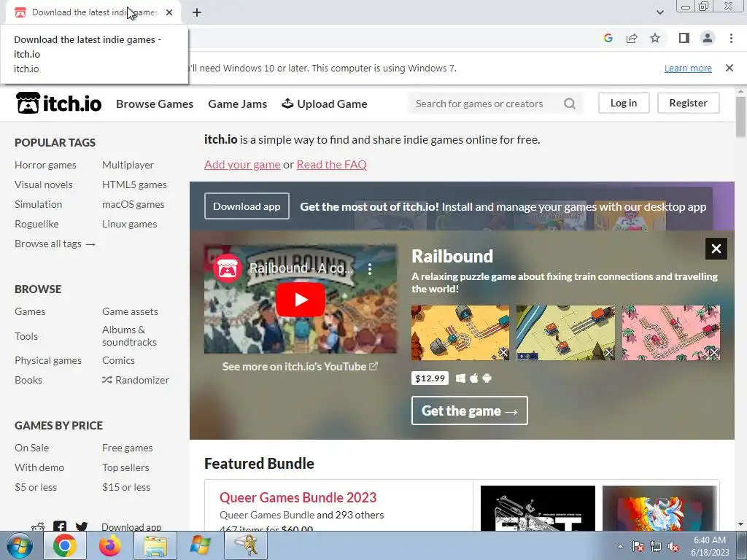This screenshot has width=747, height=560.
Task: Click the keys taskbar icon
Action: (x=245, y=545)
